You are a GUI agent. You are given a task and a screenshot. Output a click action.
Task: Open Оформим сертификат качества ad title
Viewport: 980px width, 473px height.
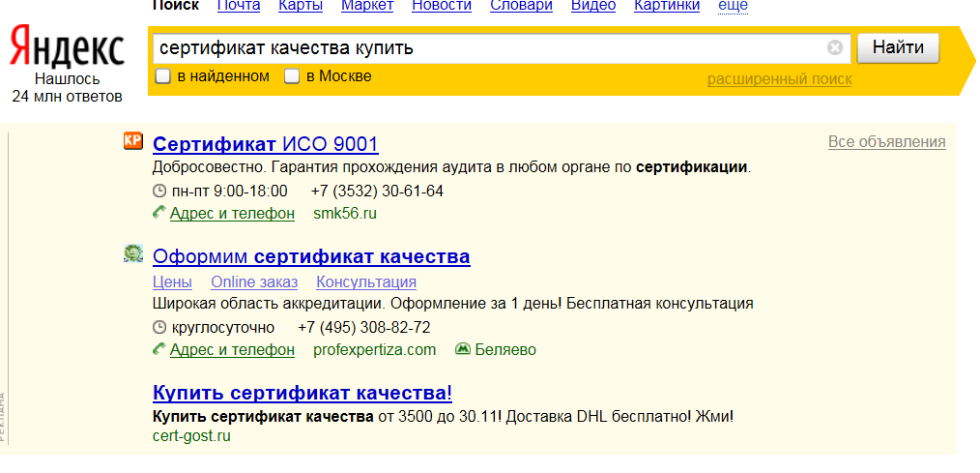pos(311,256)
